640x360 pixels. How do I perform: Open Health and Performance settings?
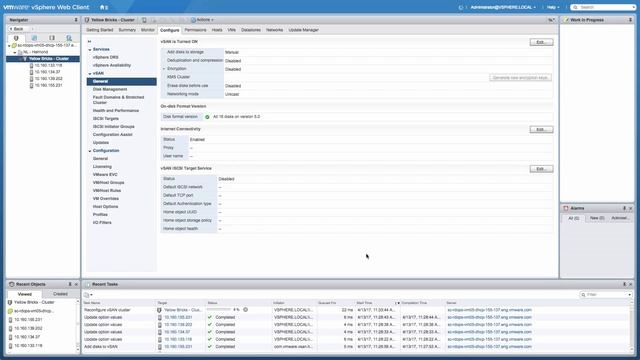pyautogui.click(x=116, y=111)
